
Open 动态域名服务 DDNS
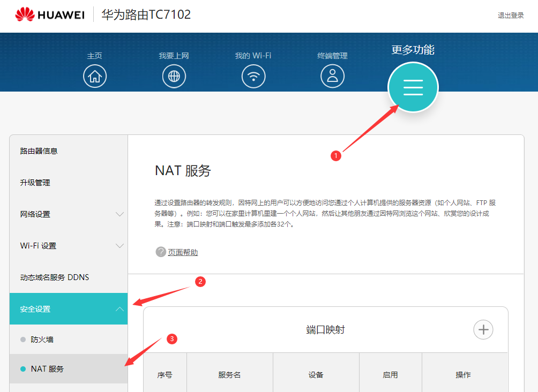click(x=69, y=277)
